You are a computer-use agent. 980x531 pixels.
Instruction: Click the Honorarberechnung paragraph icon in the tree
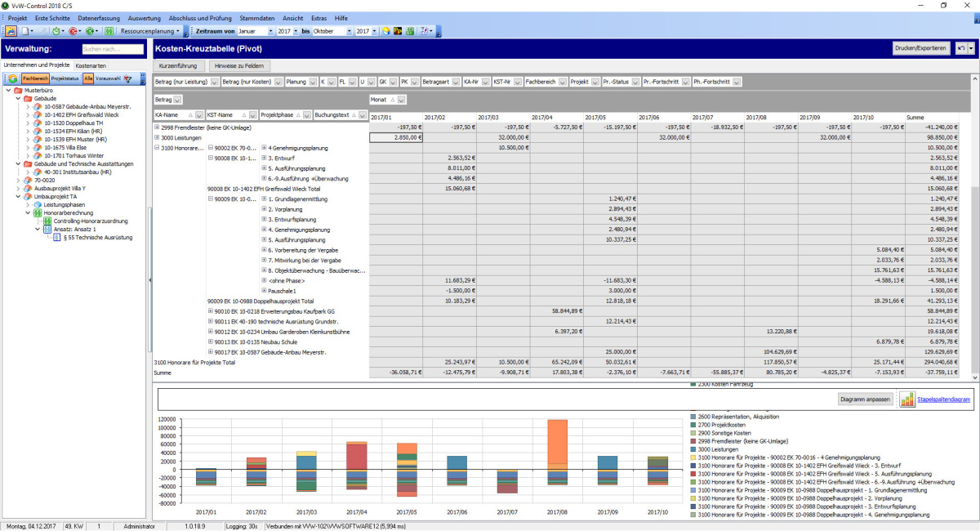pyautogui.click(x=38, y=213)
